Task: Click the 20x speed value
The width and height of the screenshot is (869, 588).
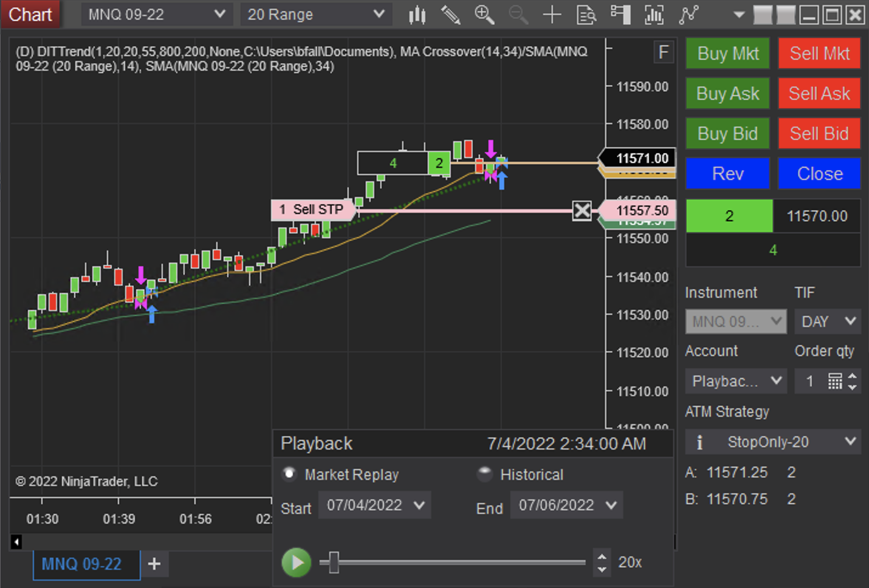Action: (x=630, y=562)
